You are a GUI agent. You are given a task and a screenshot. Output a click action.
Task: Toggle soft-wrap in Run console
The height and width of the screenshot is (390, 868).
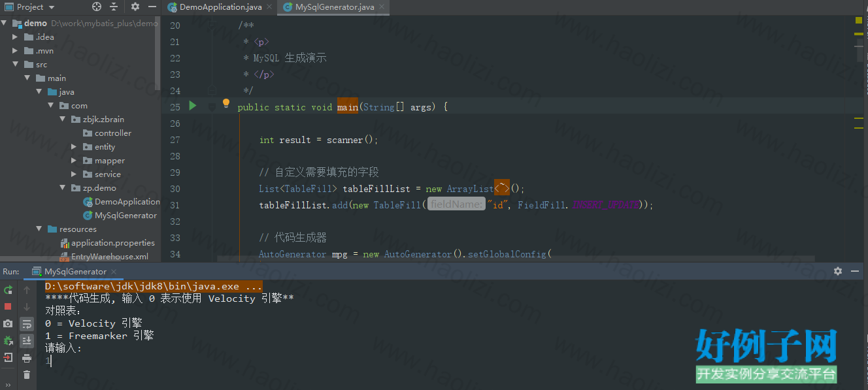pos(27,324)
